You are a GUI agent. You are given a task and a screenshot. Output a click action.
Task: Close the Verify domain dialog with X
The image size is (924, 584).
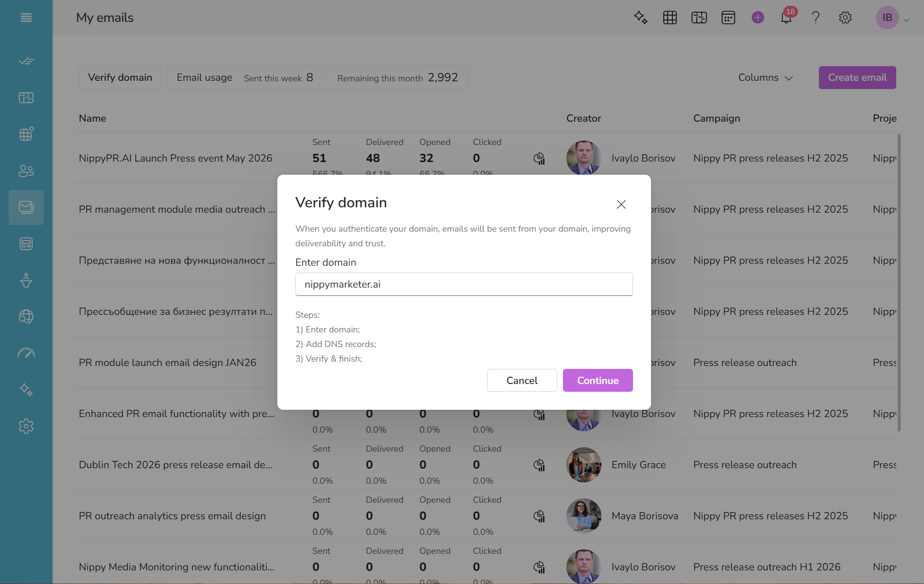[621, 204]
